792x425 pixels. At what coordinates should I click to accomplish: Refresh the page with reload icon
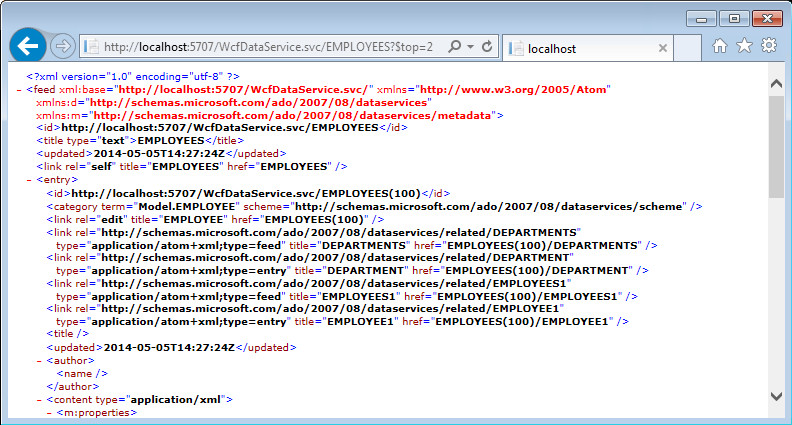[487, 46]
